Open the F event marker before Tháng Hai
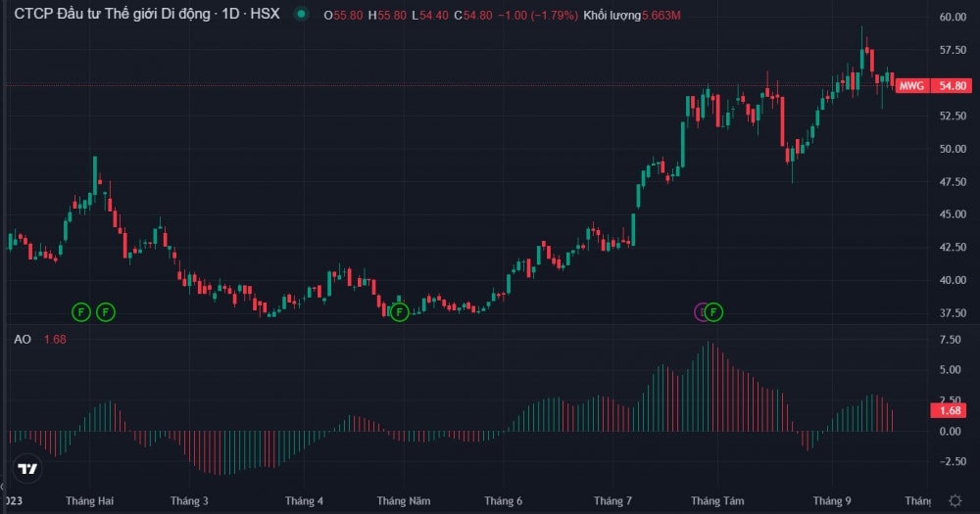 click(81, 311)
